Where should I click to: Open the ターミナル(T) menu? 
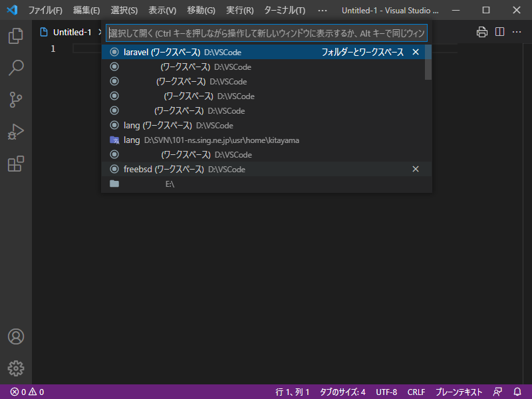(285, 10)
